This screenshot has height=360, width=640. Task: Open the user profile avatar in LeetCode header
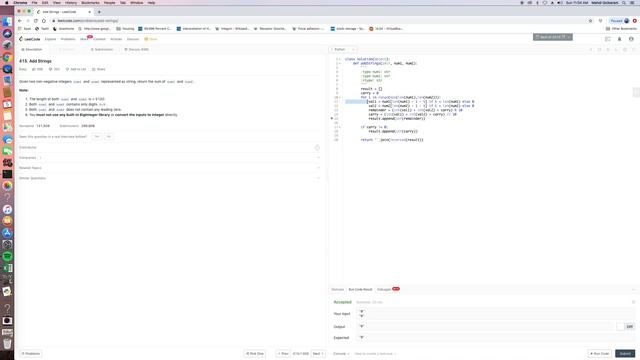pyautogui.click(x=631, y=39)
